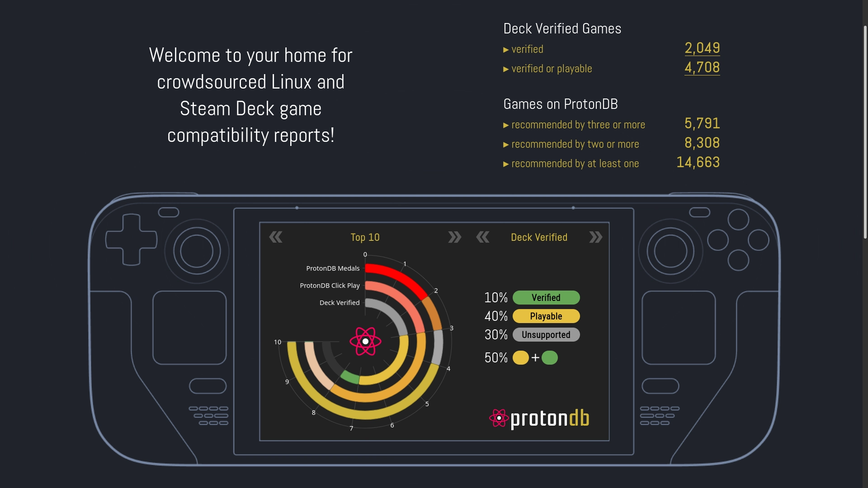
Task: Click the left chevron on Deck Verified panel
Action: (481, 237)
